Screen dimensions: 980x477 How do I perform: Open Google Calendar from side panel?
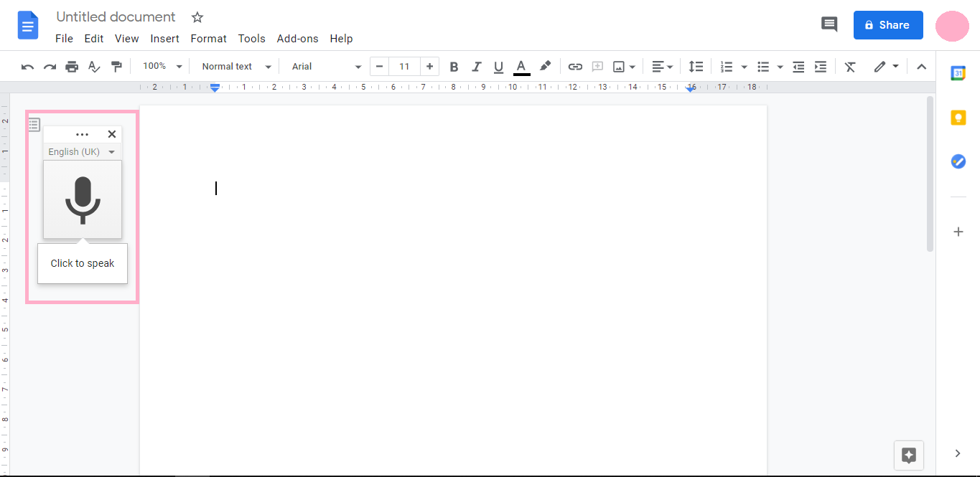click(x=958, y=73)
